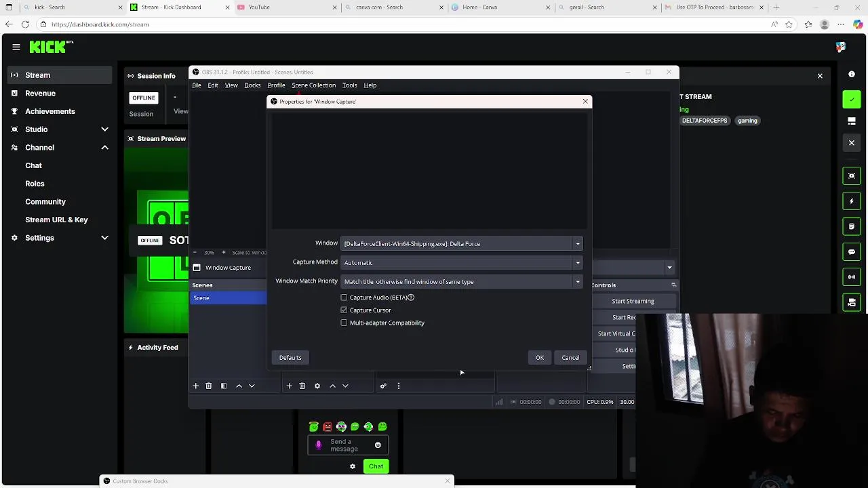Open emoji picker in chat message box
This screenshot has width=868, height=488.
pyautogui.click(x=378, y=445)
